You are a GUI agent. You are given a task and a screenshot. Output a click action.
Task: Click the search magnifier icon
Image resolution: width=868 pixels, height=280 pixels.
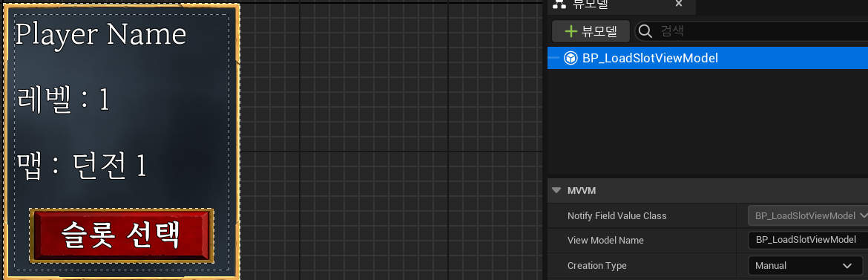[645, 31]
